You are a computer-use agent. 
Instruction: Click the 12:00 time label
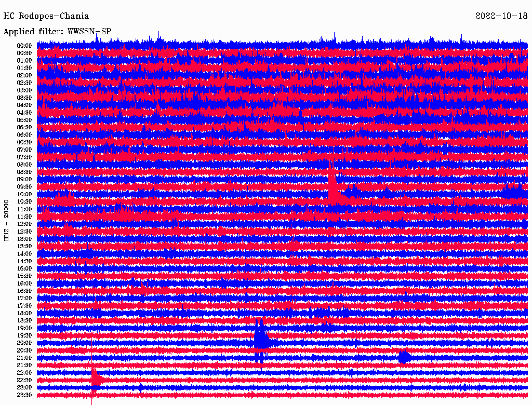click(x=24, y=224)
